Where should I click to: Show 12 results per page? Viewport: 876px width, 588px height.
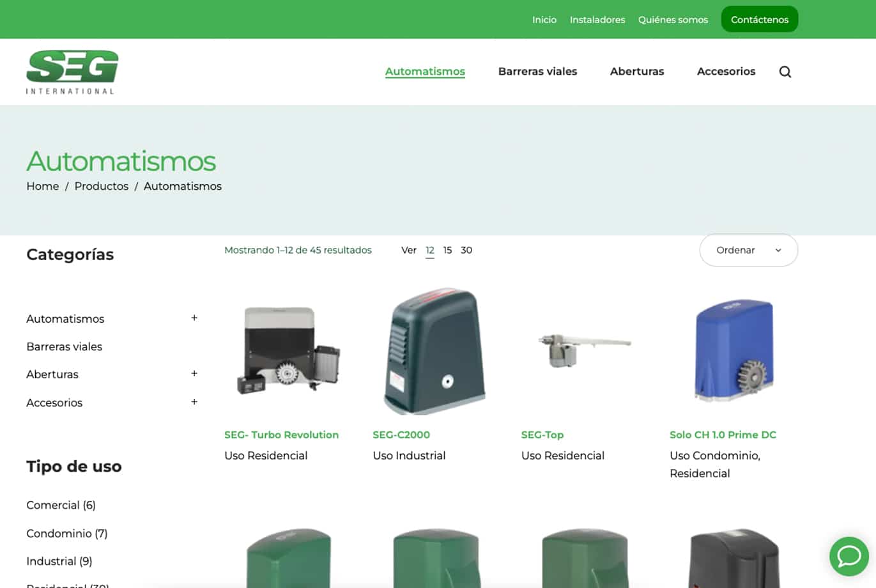click(430, 250)
